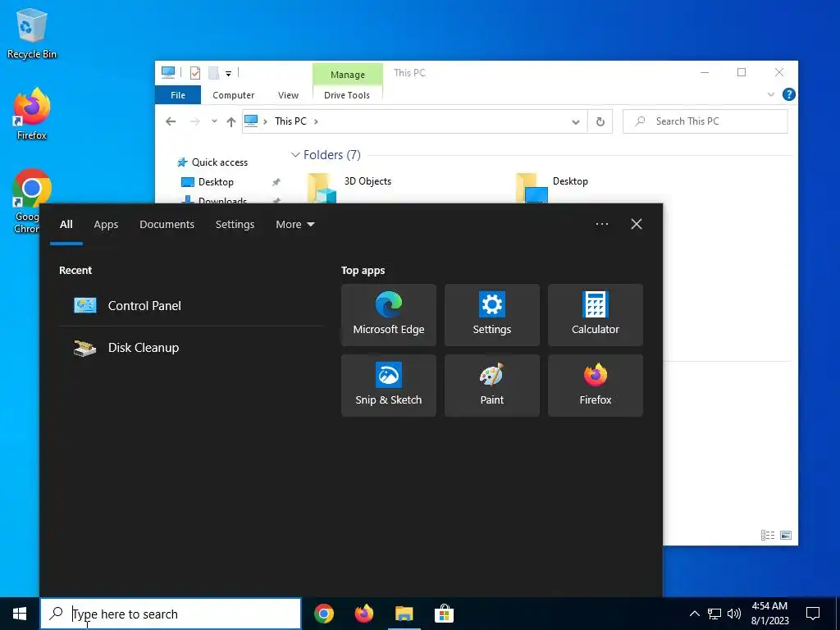The image size is (840, 630).
Task: Select the Manage contextual tab
Action: [x=348, y=75]
